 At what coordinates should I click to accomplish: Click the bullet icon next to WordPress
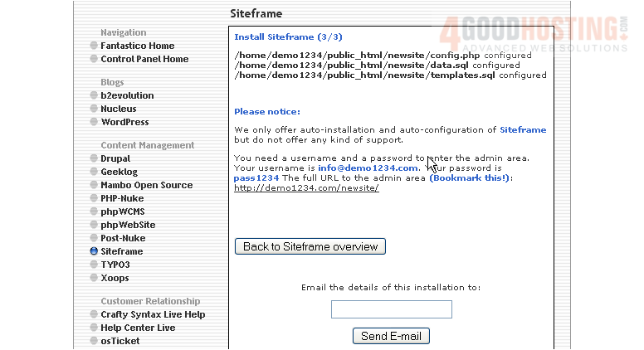pos(94,123)
